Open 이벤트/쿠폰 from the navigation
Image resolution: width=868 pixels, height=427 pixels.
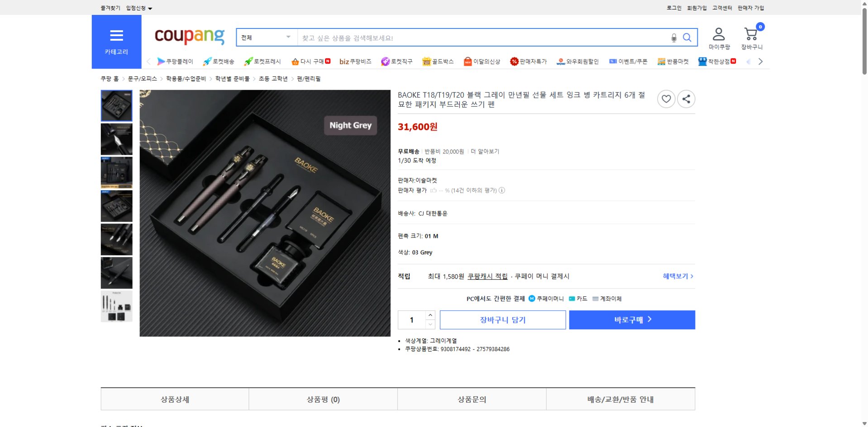(x=628, y=61)
